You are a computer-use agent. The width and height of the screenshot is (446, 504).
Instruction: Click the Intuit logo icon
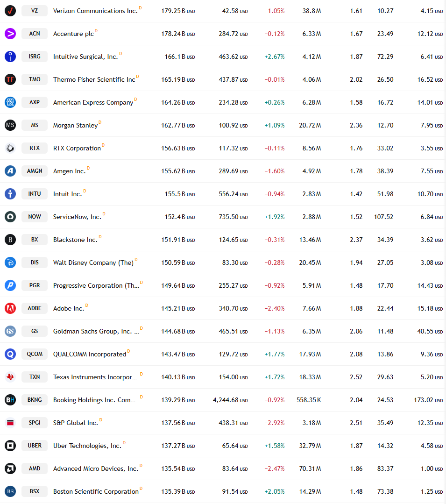pyautogui.click(x=10, y=194)
